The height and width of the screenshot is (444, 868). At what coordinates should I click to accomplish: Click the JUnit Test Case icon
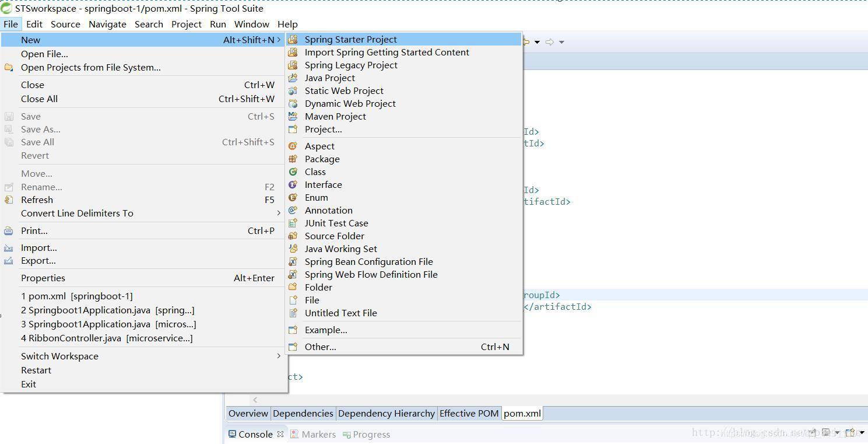click(293, 223)
